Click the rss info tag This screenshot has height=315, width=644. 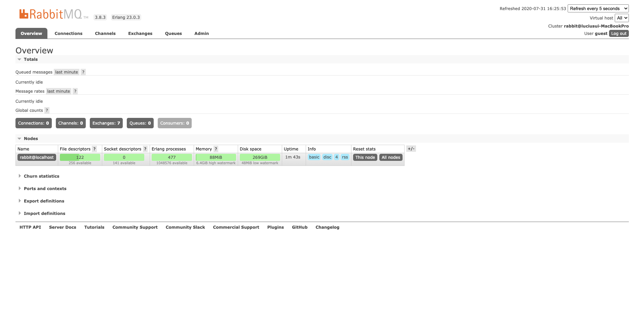345,157
